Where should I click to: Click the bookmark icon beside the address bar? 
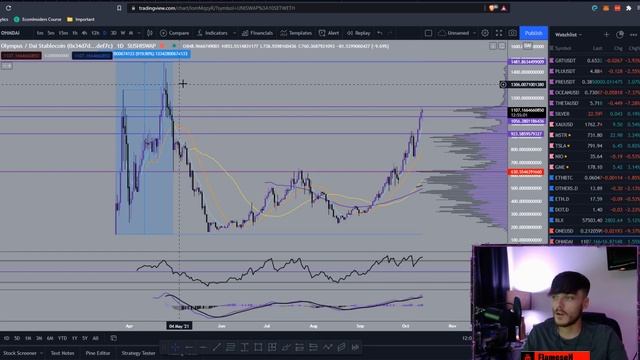[x=119, y=8]
